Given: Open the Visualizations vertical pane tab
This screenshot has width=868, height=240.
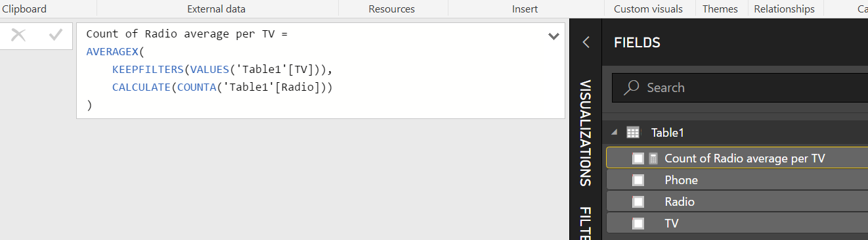Looking at the screenshot, I should [586, 133].
